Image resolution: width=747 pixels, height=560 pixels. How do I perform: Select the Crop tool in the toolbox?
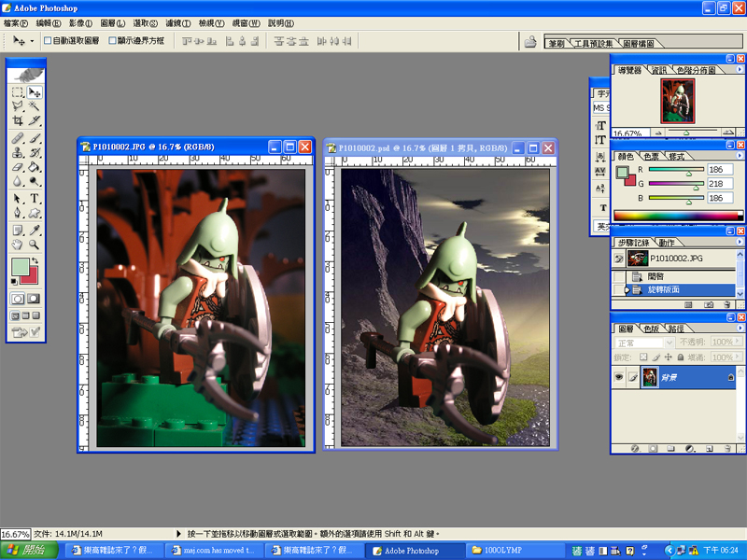coord(18,120)
